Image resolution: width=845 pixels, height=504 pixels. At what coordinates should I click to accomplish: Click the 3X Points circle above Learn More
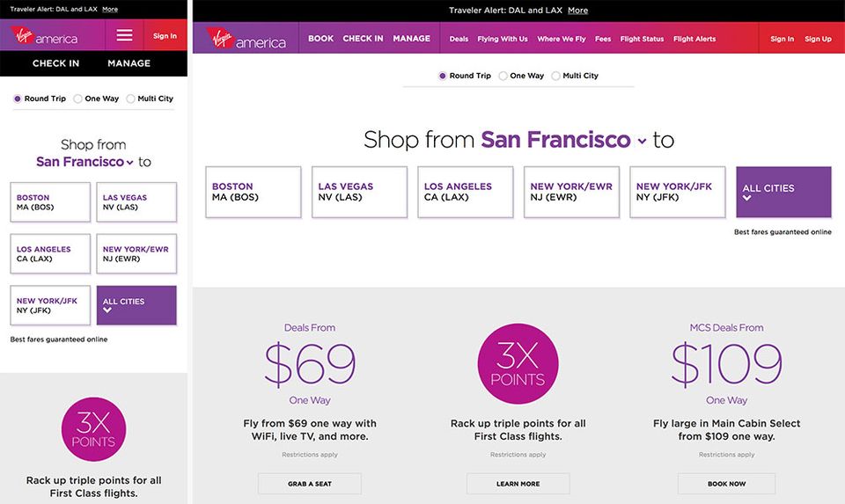(x=518, y=364)
